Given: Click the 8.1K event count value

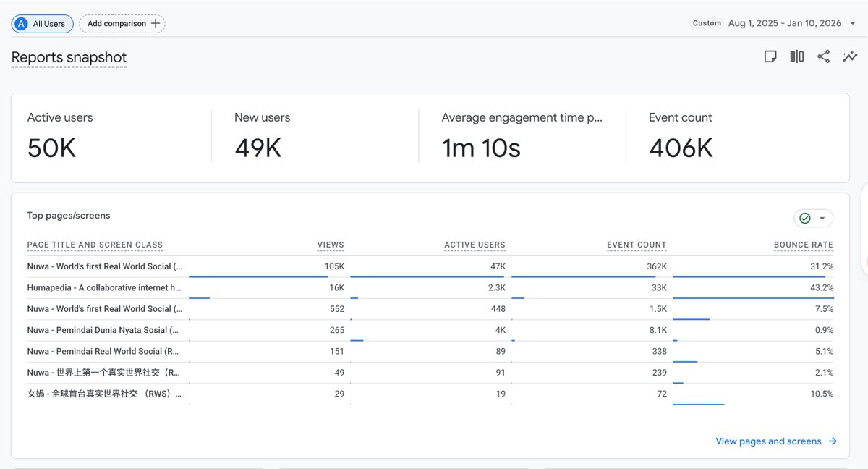Looking at the screenshot, I should [658, 330].
